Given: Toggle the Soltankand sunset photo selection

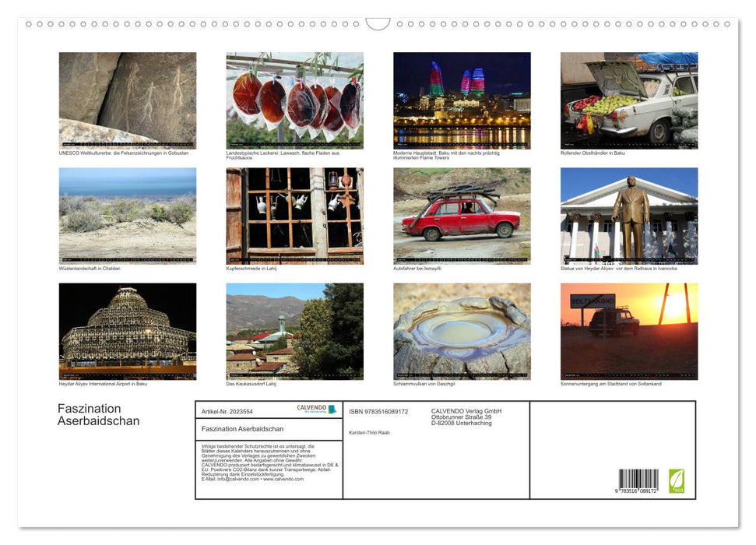Looking at the screenshot, I should [x=629, y=329].
